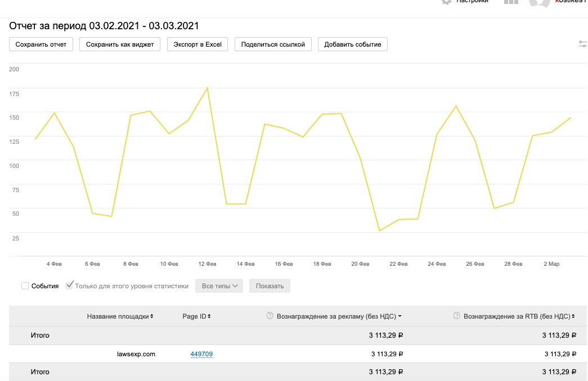The width and height of the screenshot is (588, 381).
Task: Sort by Page ID column
Action: 197,316
